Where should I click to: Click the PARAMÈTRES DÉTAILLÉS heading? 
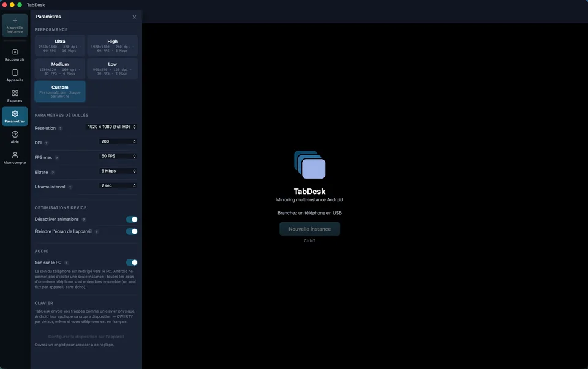(61, 116)
